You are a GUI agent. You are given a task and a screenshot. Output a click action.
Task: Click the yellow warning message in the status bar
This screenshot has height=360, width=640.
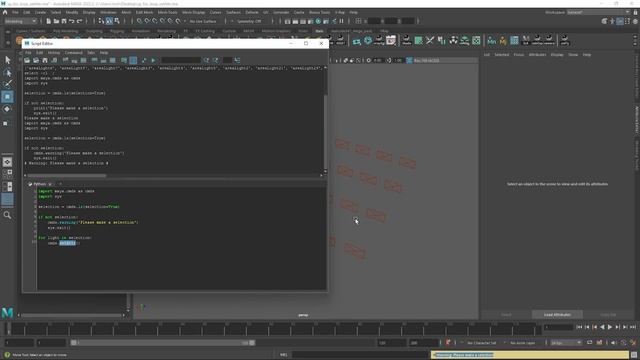530,355
